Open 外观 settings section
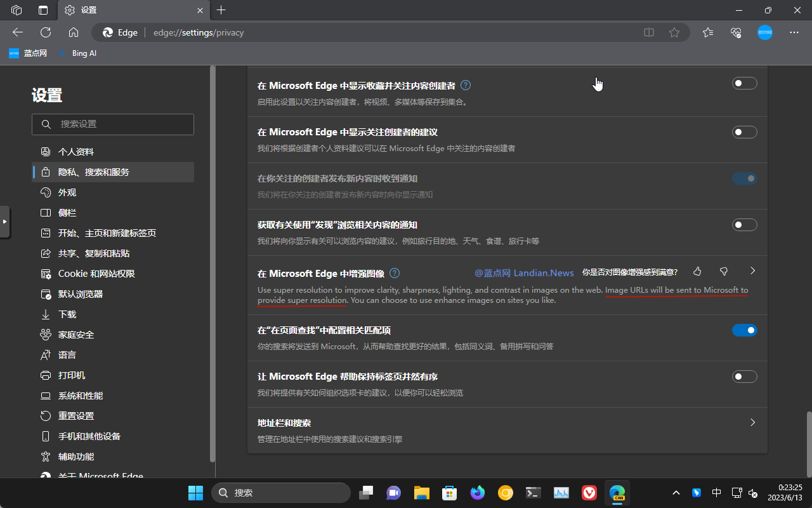The height and width of the screenshot is (508, 812). coord(113,192)
